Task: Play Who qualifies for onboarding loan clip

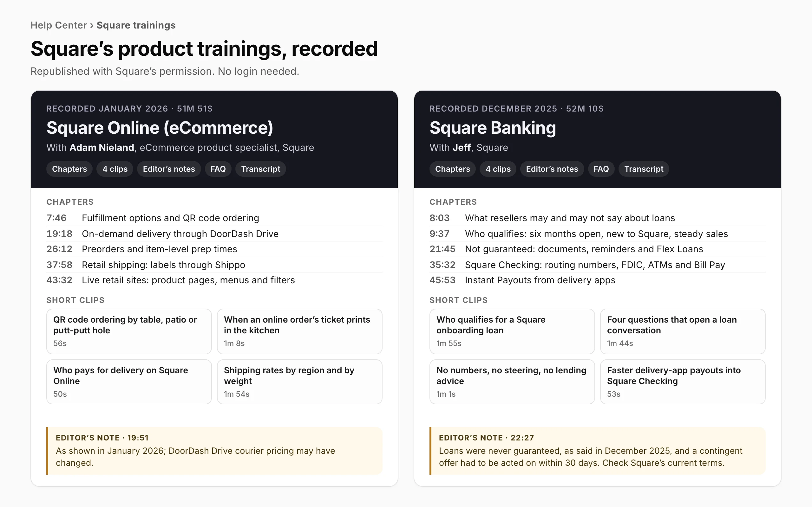Action: coord(512,331)
